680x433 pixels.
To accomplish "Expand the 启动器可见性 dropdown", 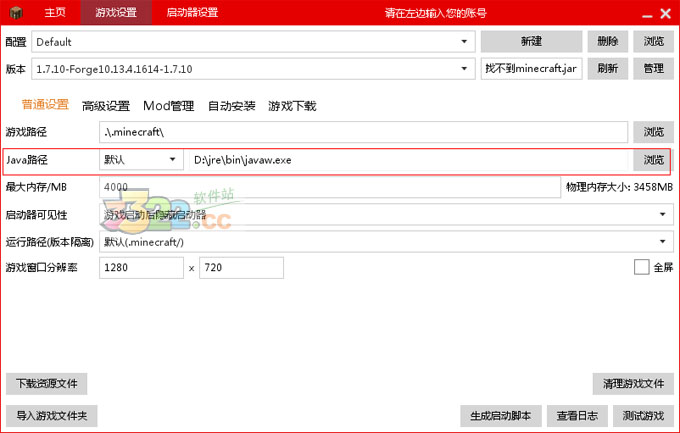I will point(386,214).
